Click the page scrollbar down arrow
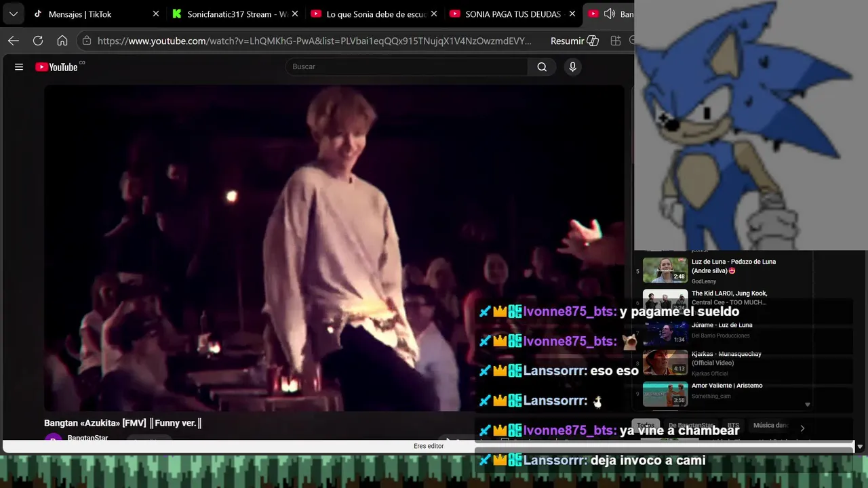The width and height of the screenshot is (868, 488). coord(860,447)
